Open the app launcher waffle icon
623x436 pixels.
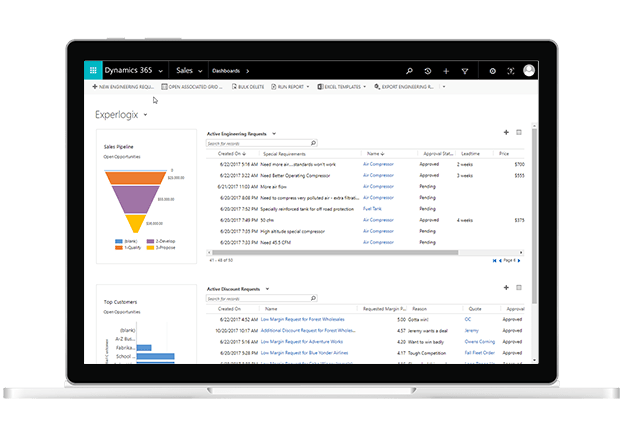coord(93,70)
